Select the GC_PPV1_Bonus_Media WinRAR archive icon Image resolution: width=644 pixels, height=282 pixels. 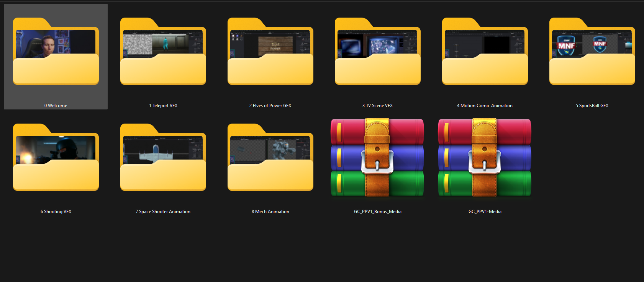[x=377, y=158]
